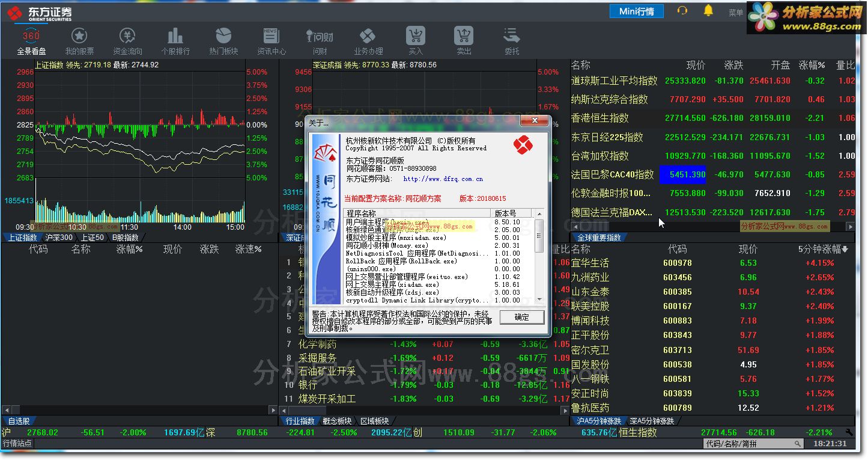
Task: Click highlighted 5451.390 price cell
Action: pyautogui.click(x=683, y=174)
